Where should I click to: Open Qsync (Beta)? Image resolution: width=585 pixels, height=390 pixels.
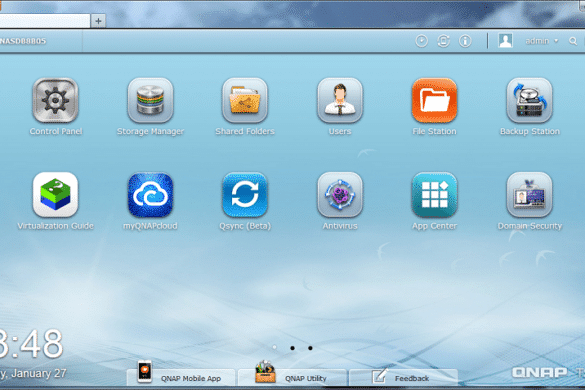245,194
